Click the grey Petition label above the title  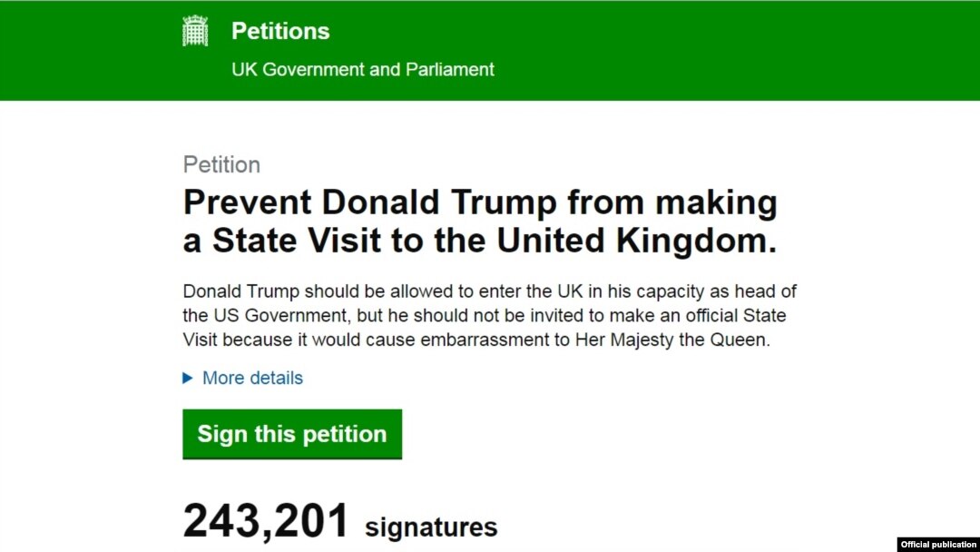pos(221,165)
